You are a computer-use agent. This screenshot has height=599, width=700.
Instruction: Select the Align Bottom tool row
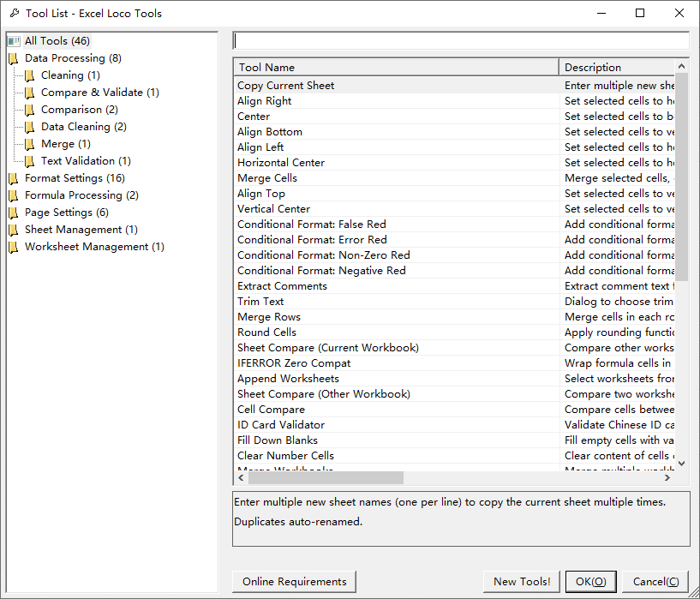(x=454, y=132)
